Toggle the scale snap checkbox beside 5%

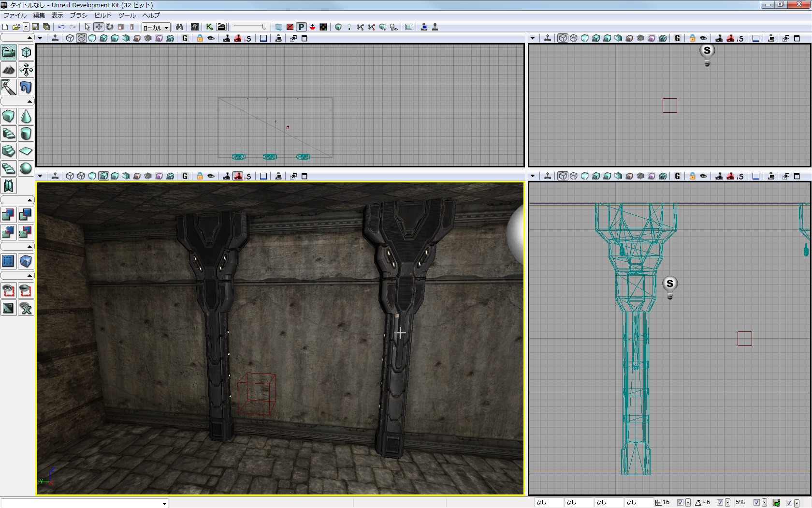pyautogui.click(x=756, y=503)
